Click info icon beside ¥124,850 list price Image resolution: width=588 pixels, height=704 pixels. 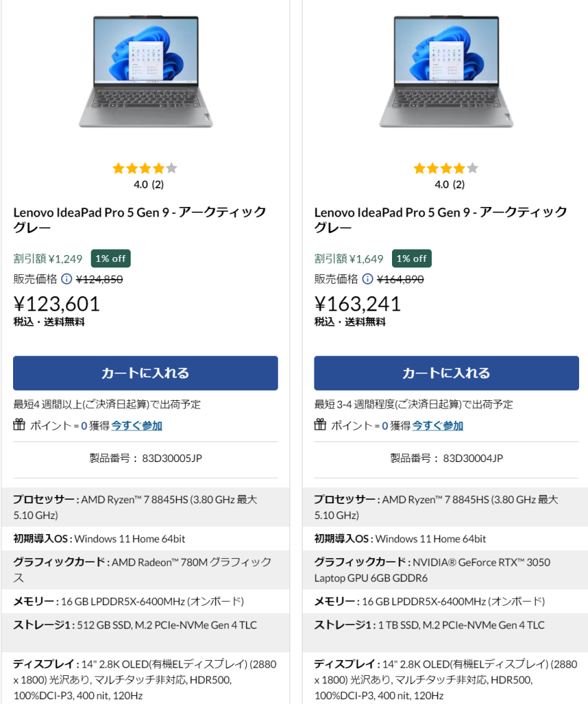point(67,279)
